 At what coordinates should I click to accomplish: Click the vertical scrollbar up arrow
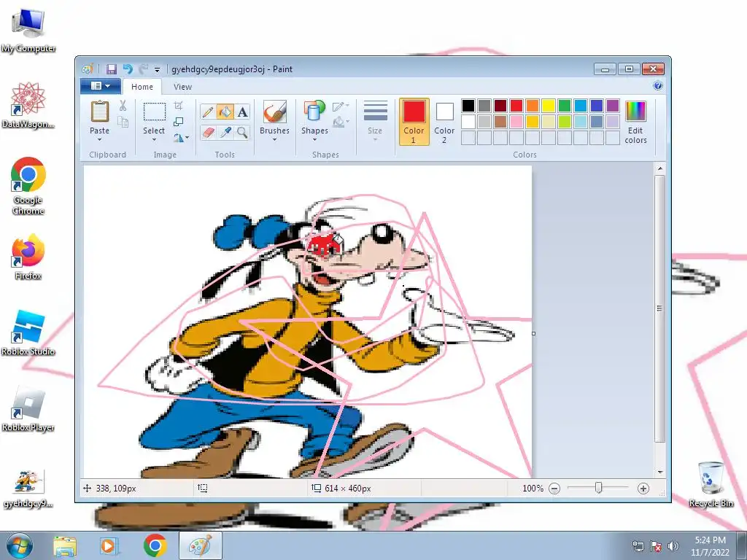(x=659, y=168)
